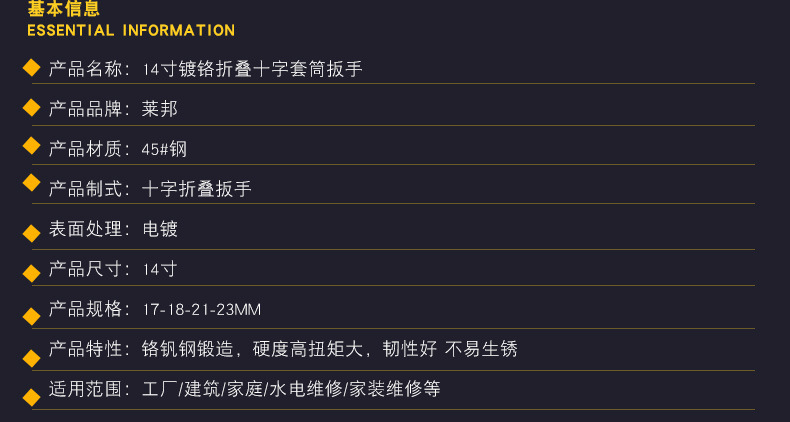Click the diamond bullet beside 产品名称
790x422 pixels.
point(32,67)
